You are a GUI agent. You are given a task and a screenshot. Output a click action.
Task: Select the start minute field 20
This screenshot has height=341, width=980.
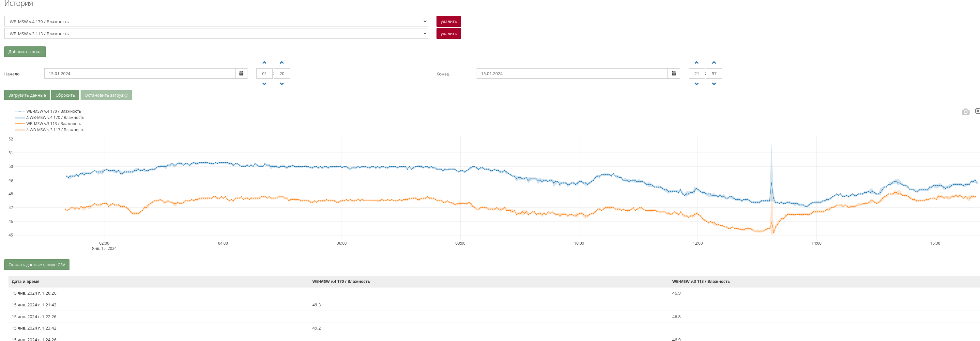point(282,73)
